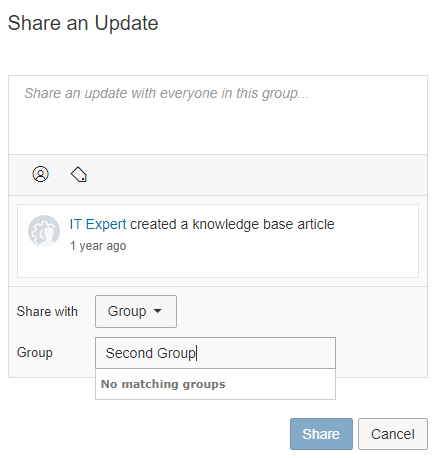Select the No matching groups message
435x458 pixels.
(x=163, y=384)
